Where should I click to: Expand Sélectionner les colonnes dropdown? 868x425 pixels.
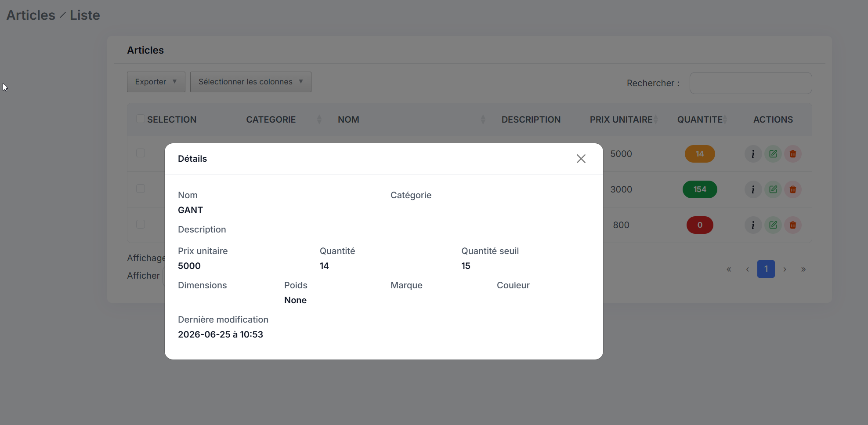pos(250,82)
